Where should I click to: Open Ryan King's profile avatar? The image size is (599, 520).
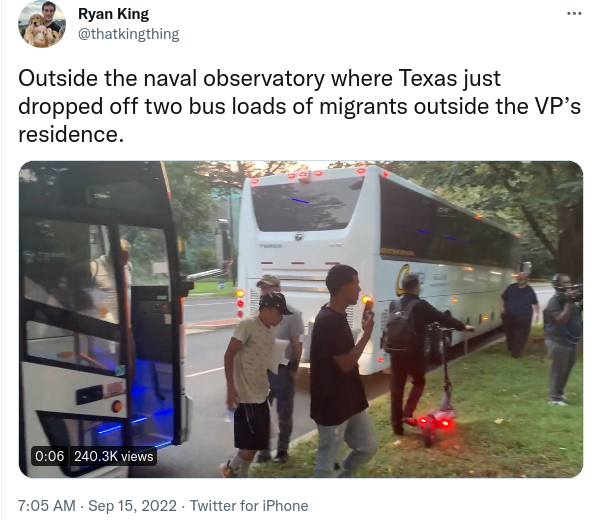point(42,24)
